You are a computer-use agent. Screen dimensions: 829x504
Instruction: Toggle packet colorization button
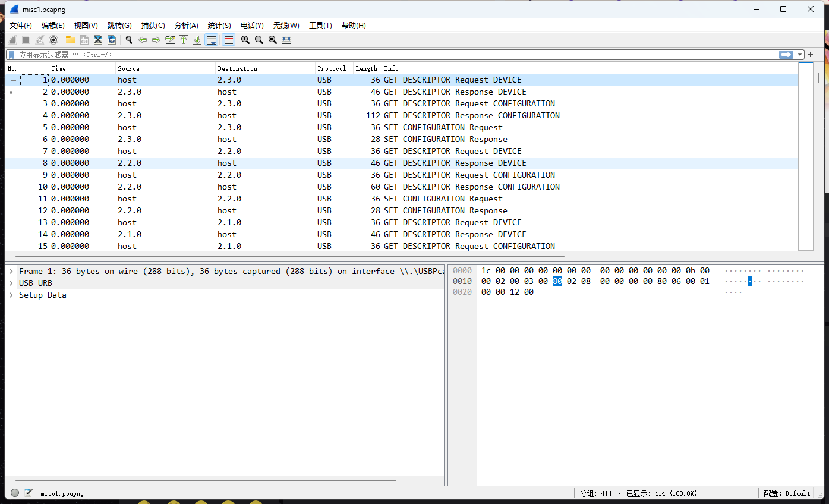(x=228, y=40)
